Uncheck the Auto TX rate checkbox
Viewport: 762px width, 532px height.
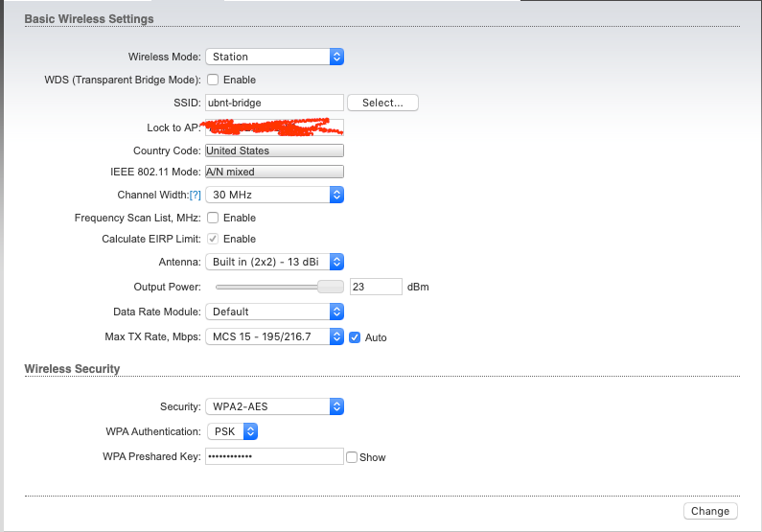tap(355, 337)
